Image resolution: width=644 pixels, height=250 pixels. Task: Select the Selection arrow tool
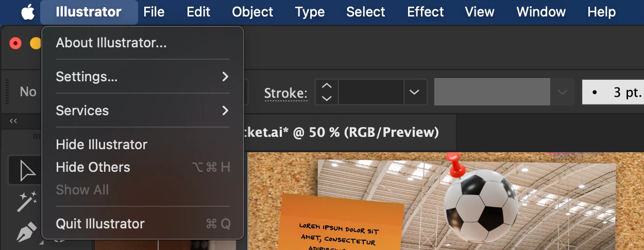(26, 170)
